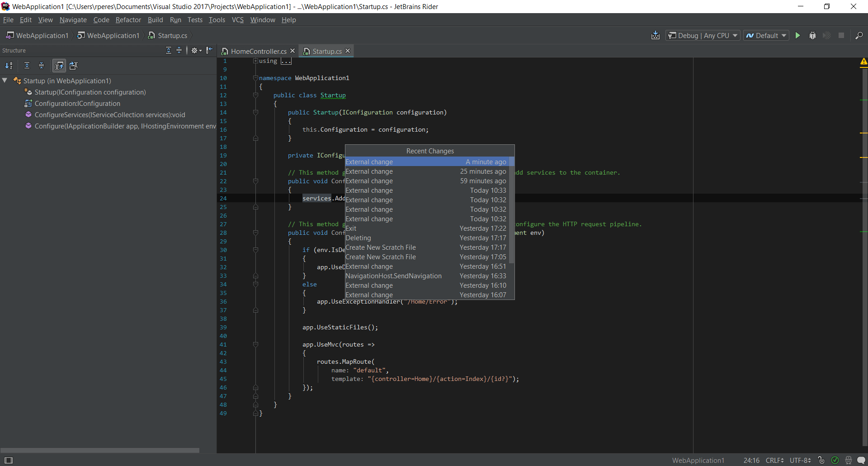Image resolution: width=868 pixels, height=466 pixels.
Task: Select External change from Yesterday 16:10
Action: click(427, 285)
